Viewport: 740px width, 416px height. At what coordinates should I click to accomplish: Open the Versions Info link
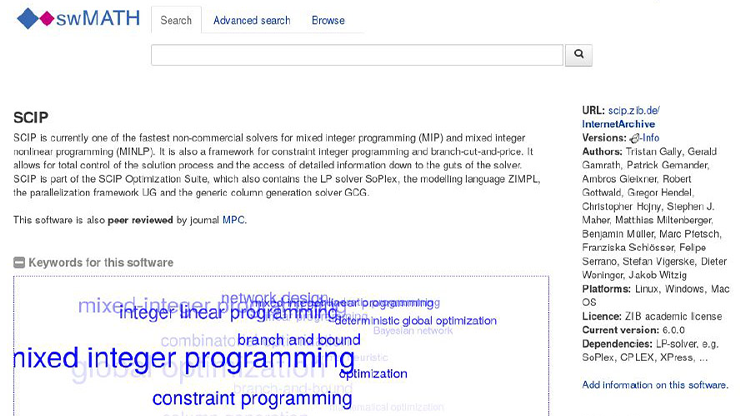[645, 138]
